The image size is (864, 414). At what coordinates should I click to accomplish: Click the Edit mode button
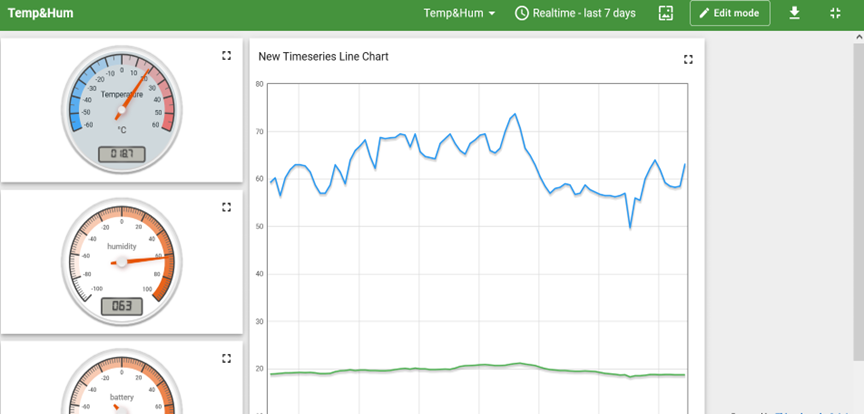[x=730, y=13]
